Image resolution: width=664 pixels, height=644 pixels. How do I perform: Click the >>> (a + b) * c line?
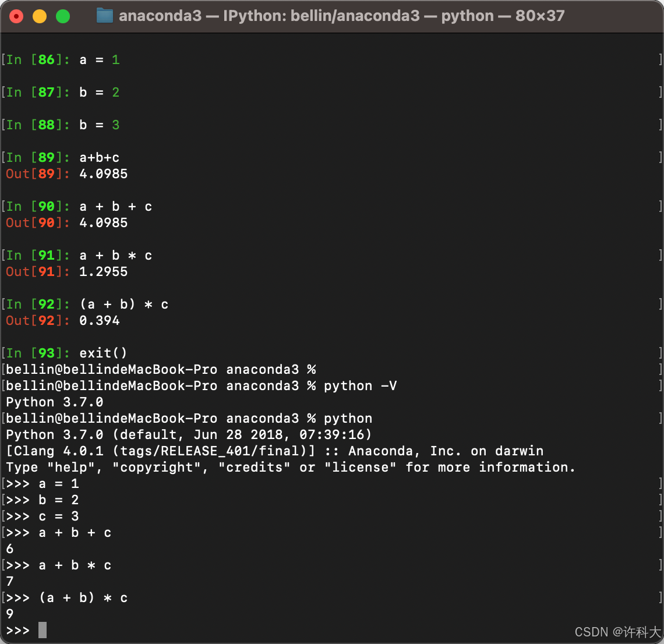[67, 598]
